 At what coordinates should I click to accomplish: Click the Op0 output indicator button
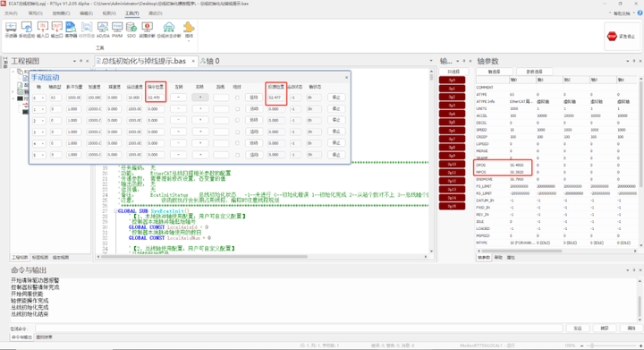click(452, 80)
